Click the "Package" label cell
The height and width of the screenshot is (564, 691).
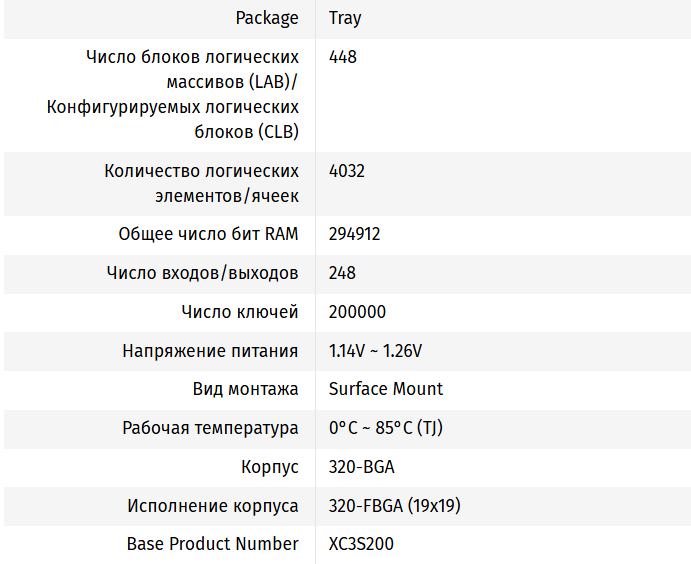pos(267,18)
